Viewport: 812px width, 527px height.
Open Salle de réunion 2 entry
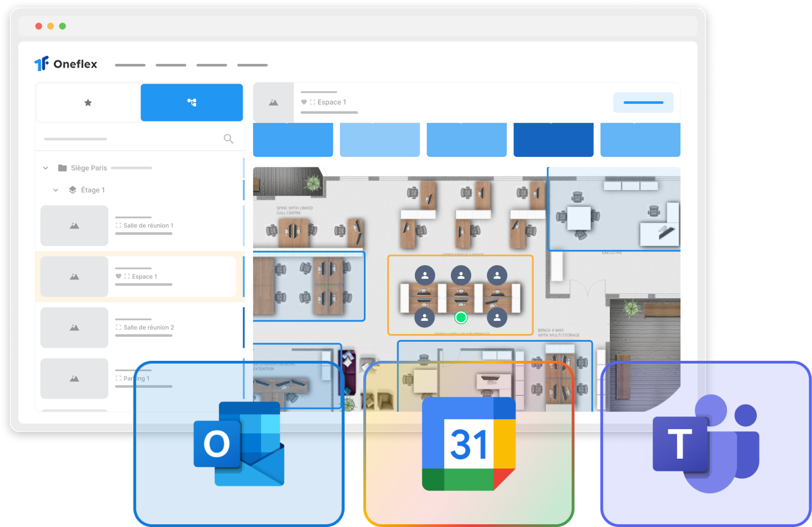coord(139,327)
